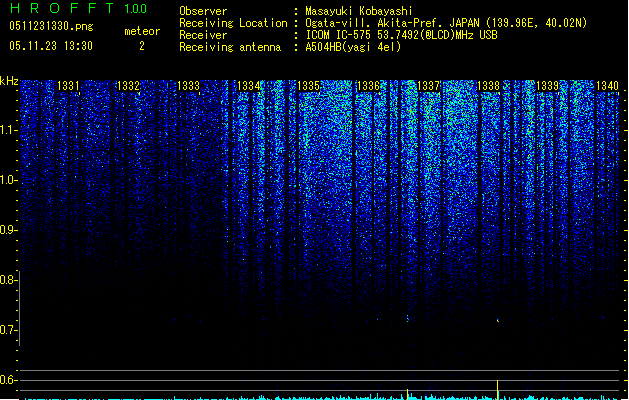629x400 pixels.
Task: Click observer name Masayuki Kobayashi
Action: point(359,11)
